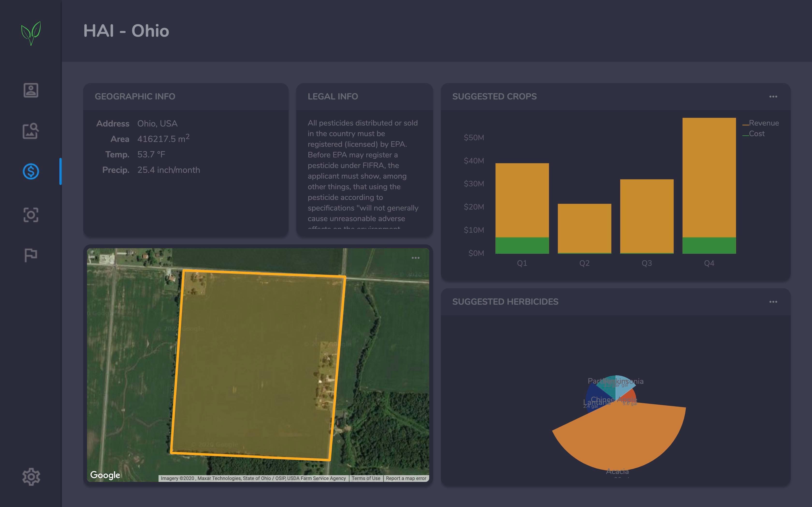The width and height of the screenshot is (812, 507).
Task: Open settings gear in sidebar
Action: pyautogui.click(x=31, y=477)
